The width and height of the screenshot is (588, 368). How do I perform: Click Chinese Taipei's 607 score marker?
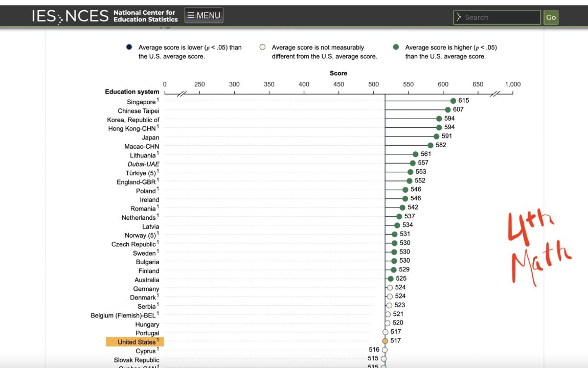pyautogui.click(x=447, y=109)
